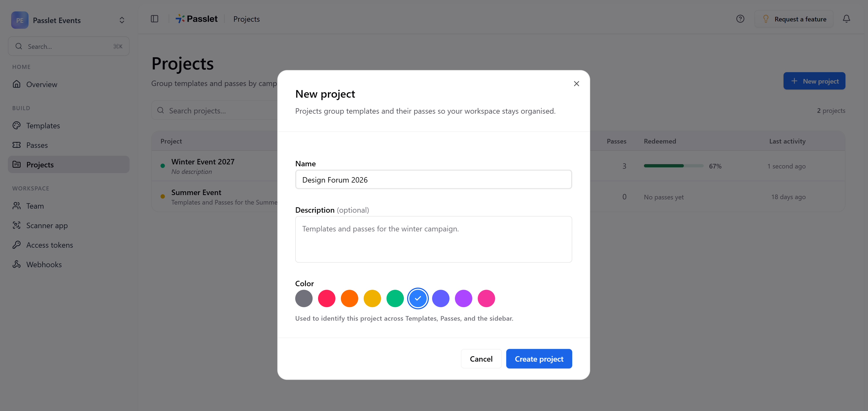Click the Project column header
868x411 pixels.
click(171, 141)
